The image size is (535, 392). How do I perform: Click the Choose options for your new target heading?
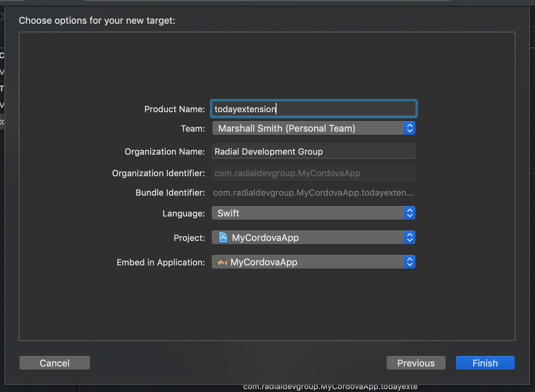tap(97, 20)
